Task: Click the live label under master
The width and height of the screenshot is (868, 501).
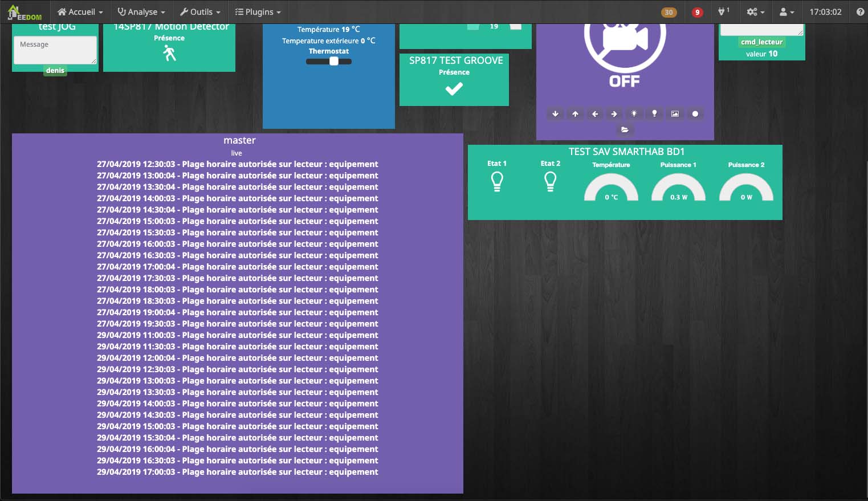Action: coord(237,153)
